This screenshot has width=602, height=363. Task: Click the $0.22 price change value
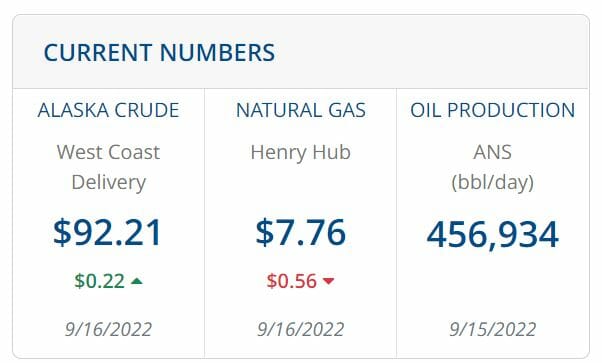coord(99,281)
